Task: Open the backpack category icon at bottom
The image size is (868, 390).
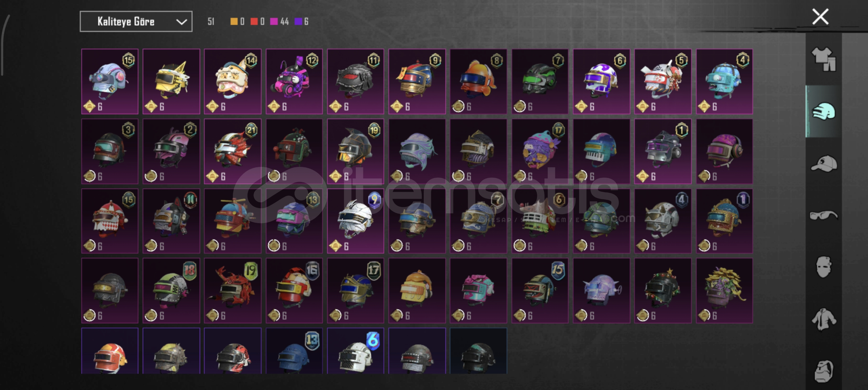Action: [824, 371]
